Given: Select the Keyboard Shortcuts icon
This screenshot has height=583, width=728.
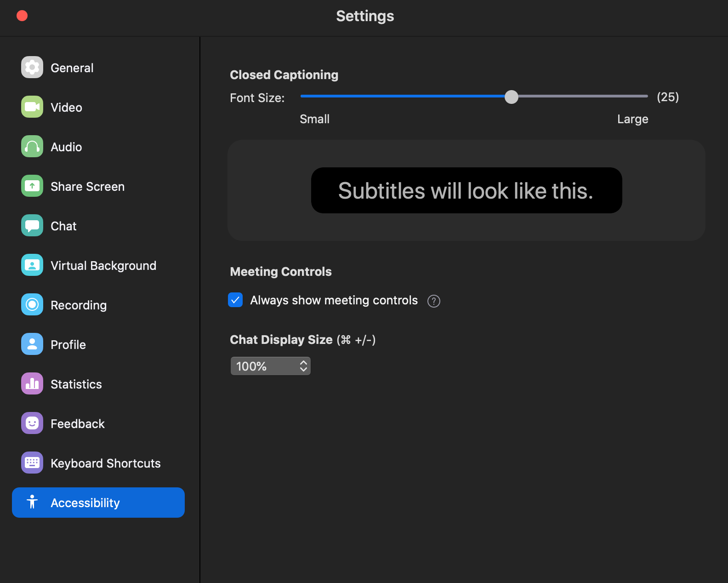Looking at the screenshot, I should click(x=32, y=463).
